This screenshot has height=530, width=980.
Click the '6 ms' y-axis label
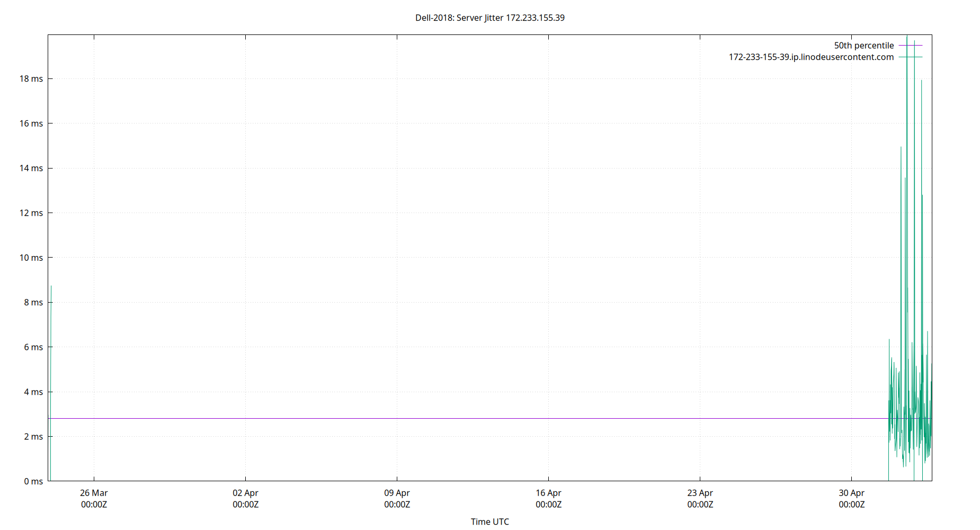33,347
